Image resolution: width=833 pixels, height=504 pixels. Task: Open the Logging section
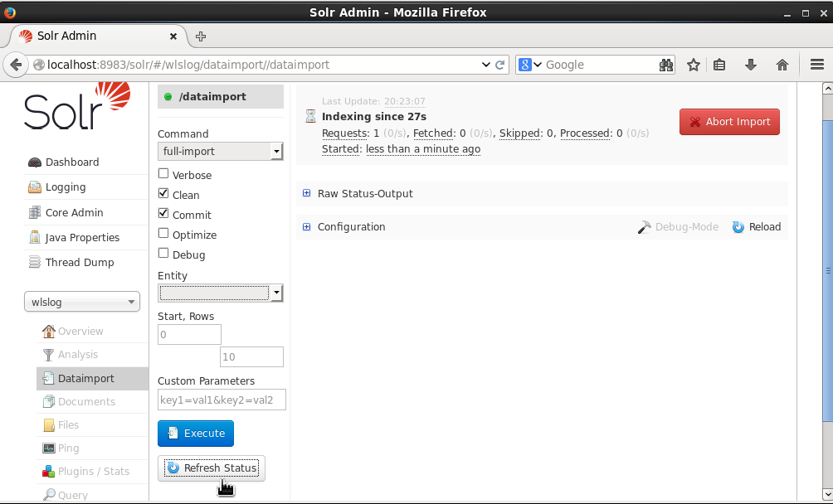[x=66, y=187]
